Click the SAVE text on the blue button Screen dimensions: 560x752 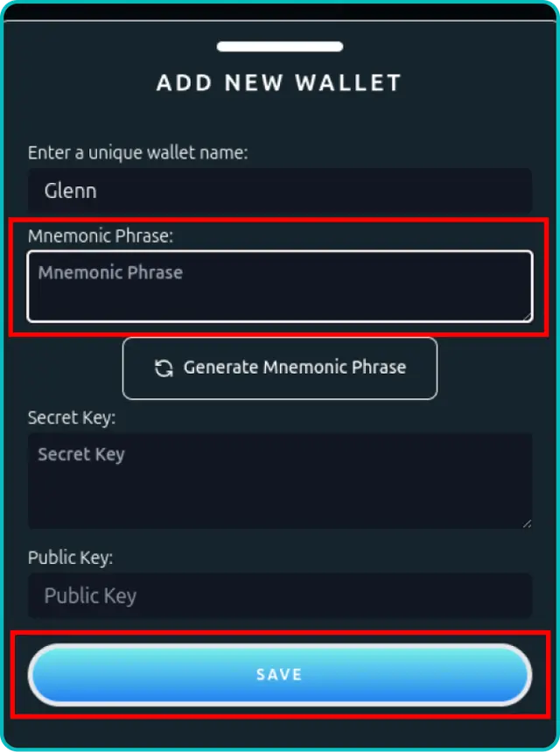(x=279, y=675)
